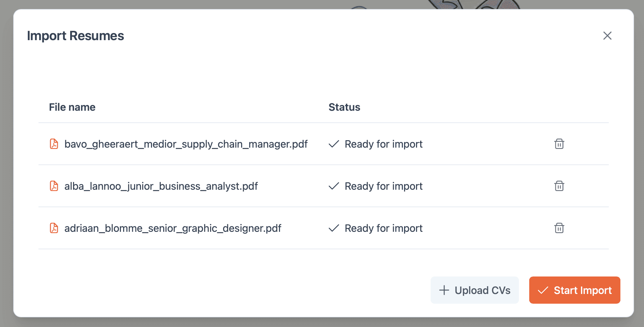
Task: Click the PDF icon next to adriaan_blomme_senior_graphic_designer.pdf
Action: [x=54, y=228]
